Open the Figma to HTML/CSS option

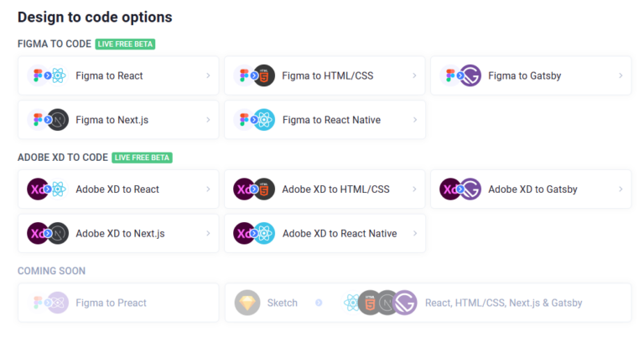coord(327,75)
